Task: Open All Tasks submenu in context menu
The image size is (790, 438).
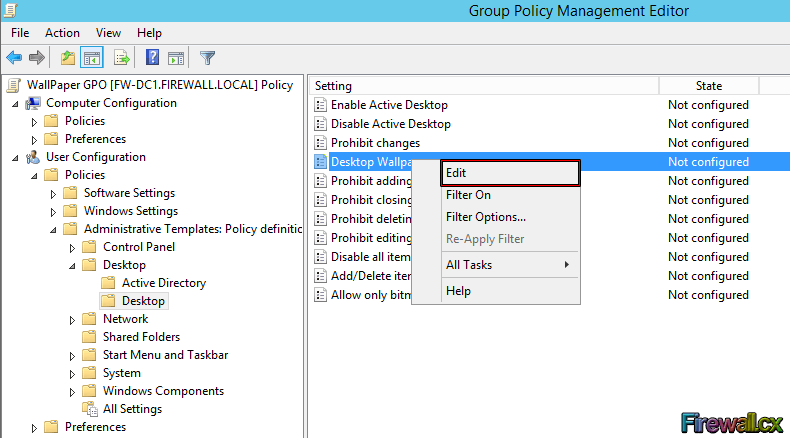Action: point(510,265)
